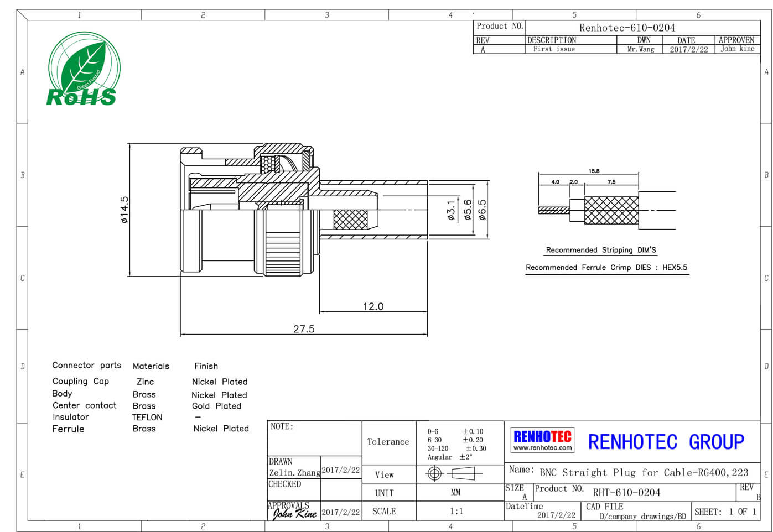Click the projection symbol in View row
Viewport: 773px width, 532px height.
[464, 473]
